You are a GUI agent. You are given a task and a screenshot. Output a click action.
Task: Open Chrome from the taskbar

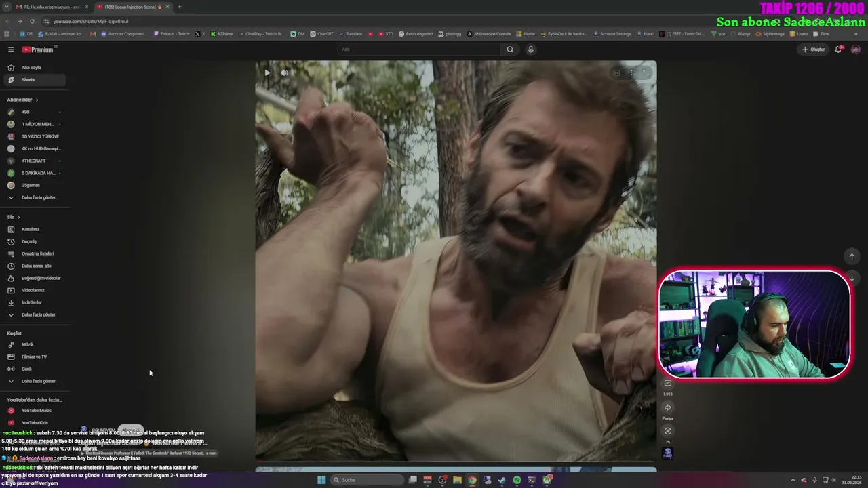pos(472,480)
